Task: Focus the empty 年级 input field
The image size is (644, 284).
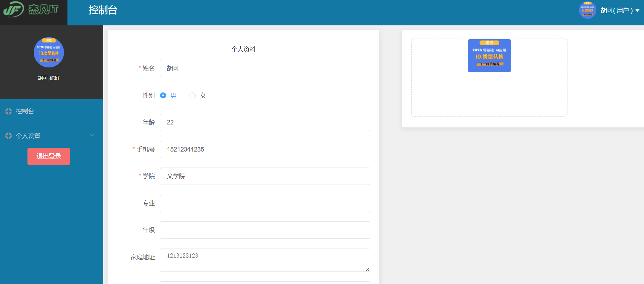Action: tap(265, 230)
